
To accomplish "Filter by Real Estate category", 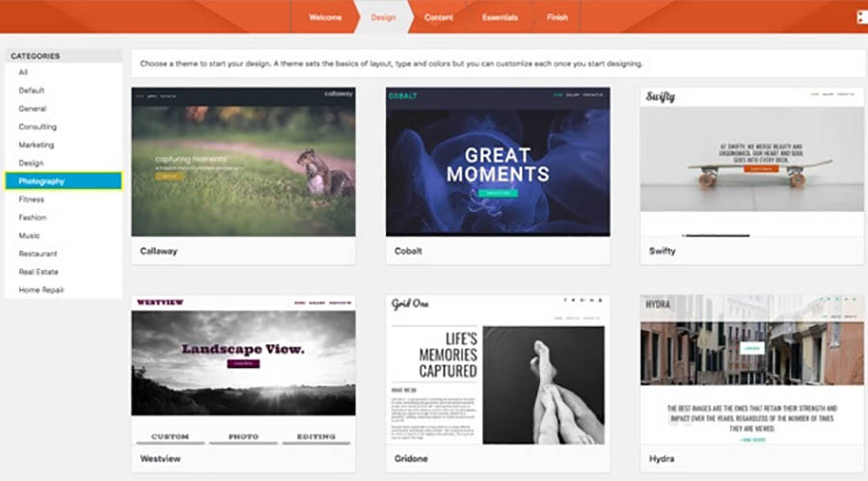I will [x=39, y=272].
